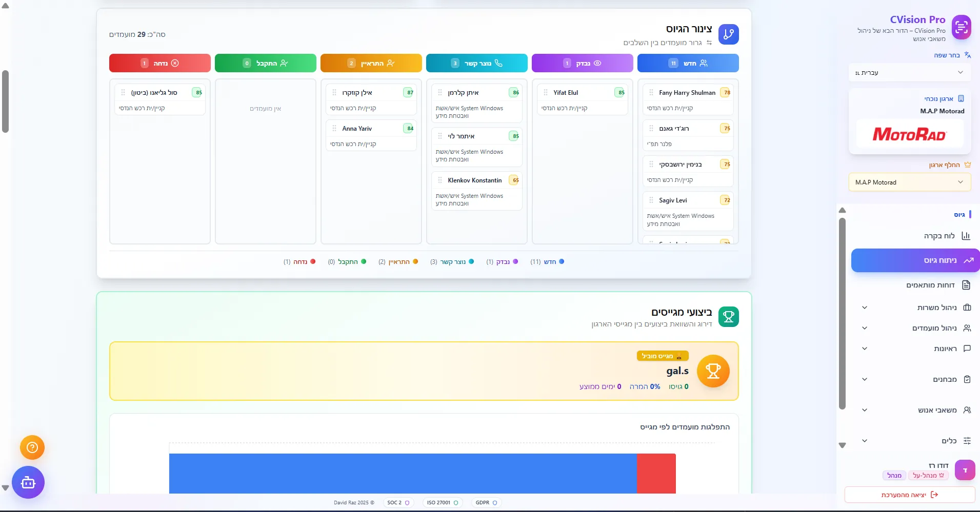Open סול גליאנו candidate card
The height and width of the screenshot is (512, 980).
tap(160, 99)
